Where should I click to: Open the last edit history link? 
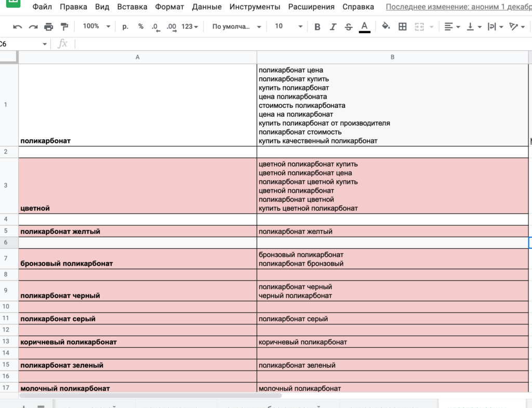click(x=459, y=7)
